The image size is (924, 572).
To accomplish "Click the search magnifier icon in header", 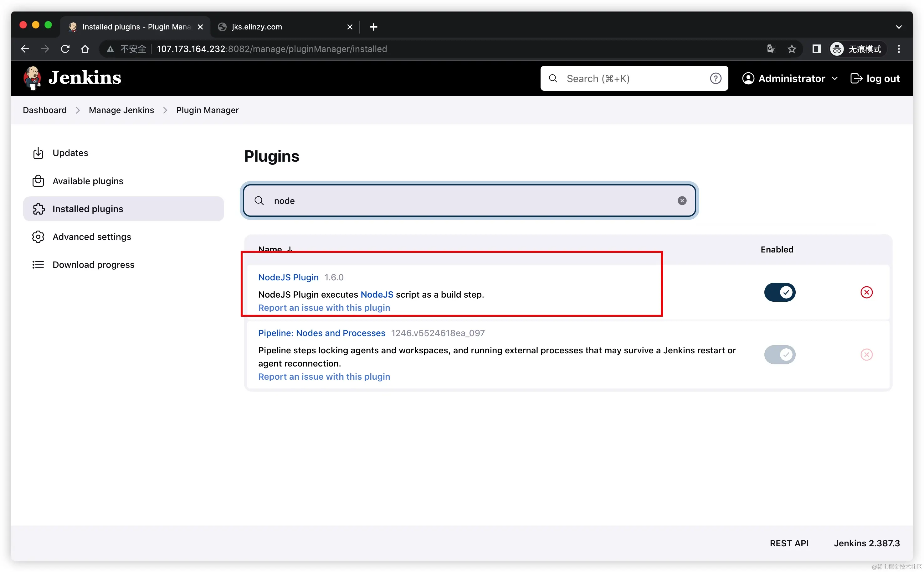I will click(553, 78).
